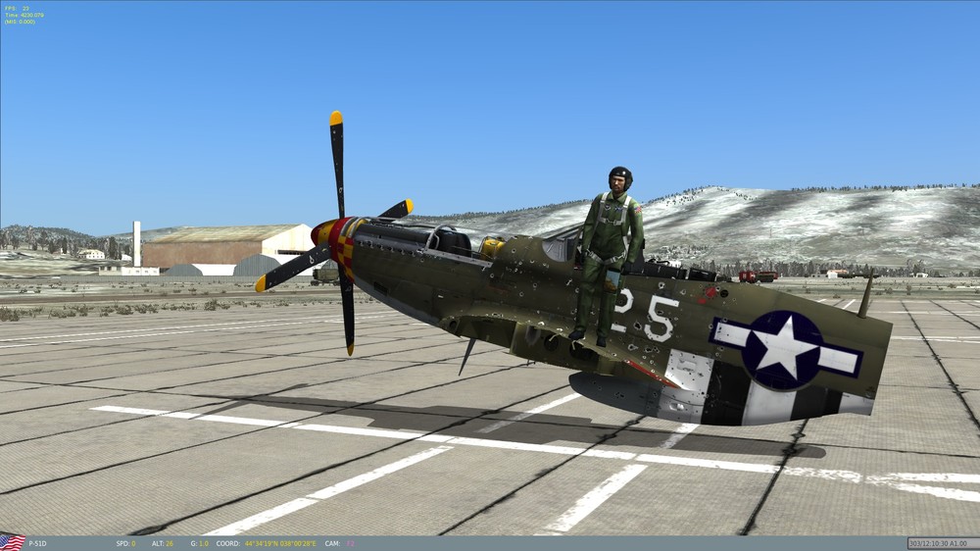Image resolution: width=980 pixels, height=551 pixels.
Task: Click the US flag icon in status bar
Action: tap(13, 542)
